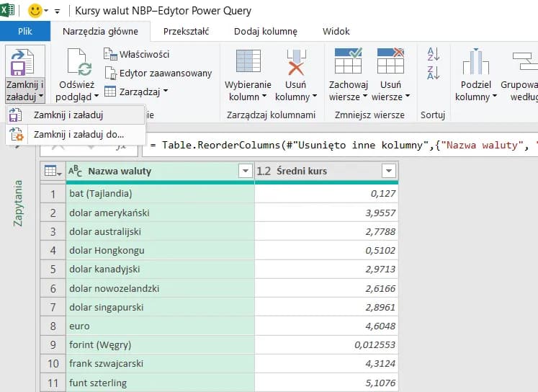The image size is (538, 392).
Task: Click the Plik button
Action: point(25,32)
